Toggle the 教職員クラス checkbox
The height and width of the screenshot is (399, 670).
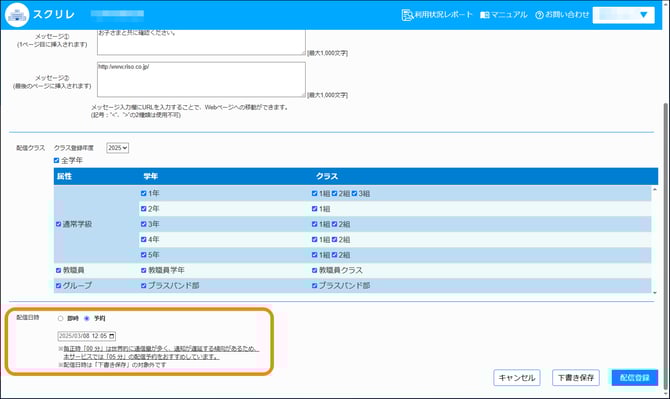pos(314,270)
